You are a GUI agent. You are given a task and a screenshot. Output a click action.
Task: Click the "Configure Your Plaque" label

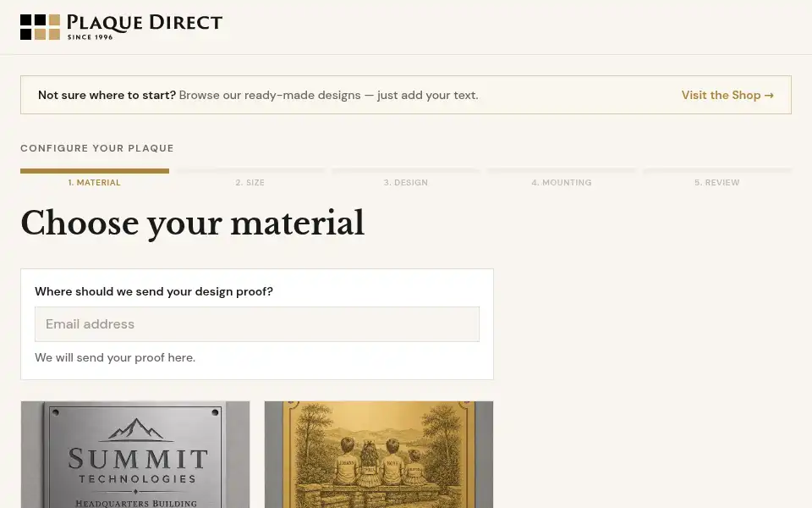coord(96,148)
